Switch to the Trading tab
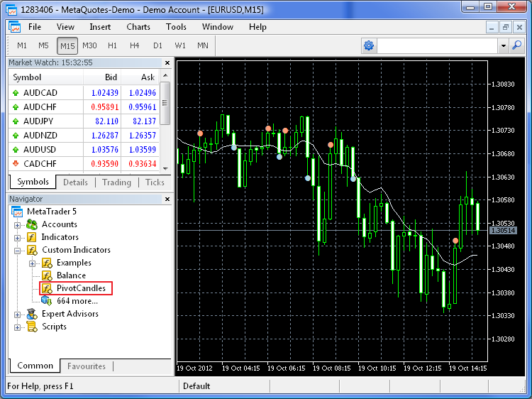The width and height of the screenshot is (532, 399). (x=116, y=182)
